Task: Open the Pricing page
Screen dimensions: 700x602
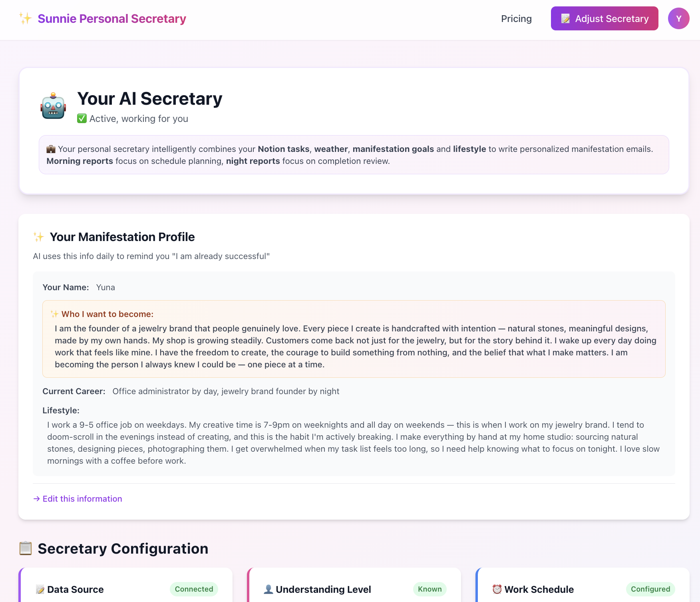Action: tap(517, 18)
